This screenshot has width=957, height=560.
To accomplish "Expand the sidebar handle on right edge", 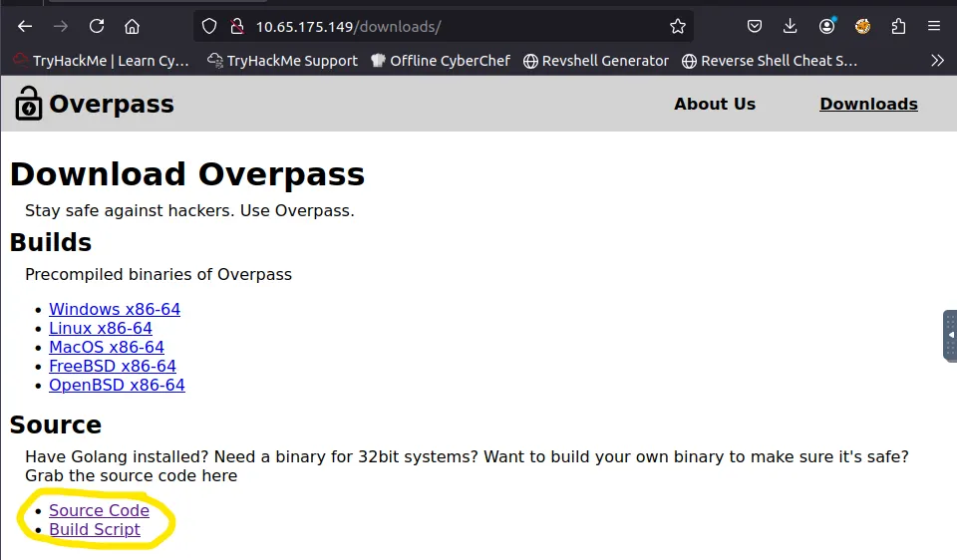I will point(950,335).
